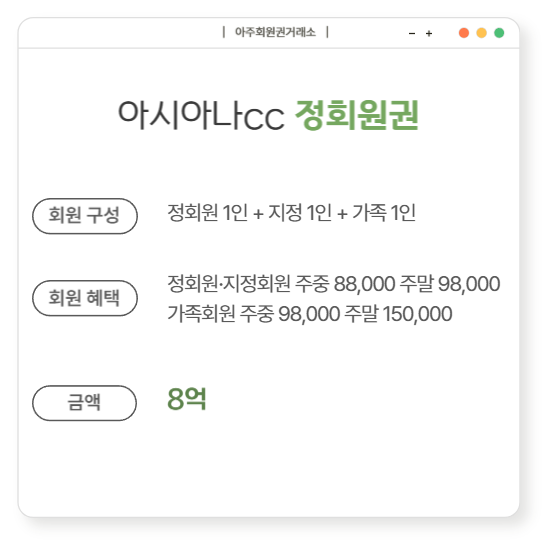Screen dimensions: 550x550
Task: Click the 가족 1인 text
Action: tap(384, 213)
